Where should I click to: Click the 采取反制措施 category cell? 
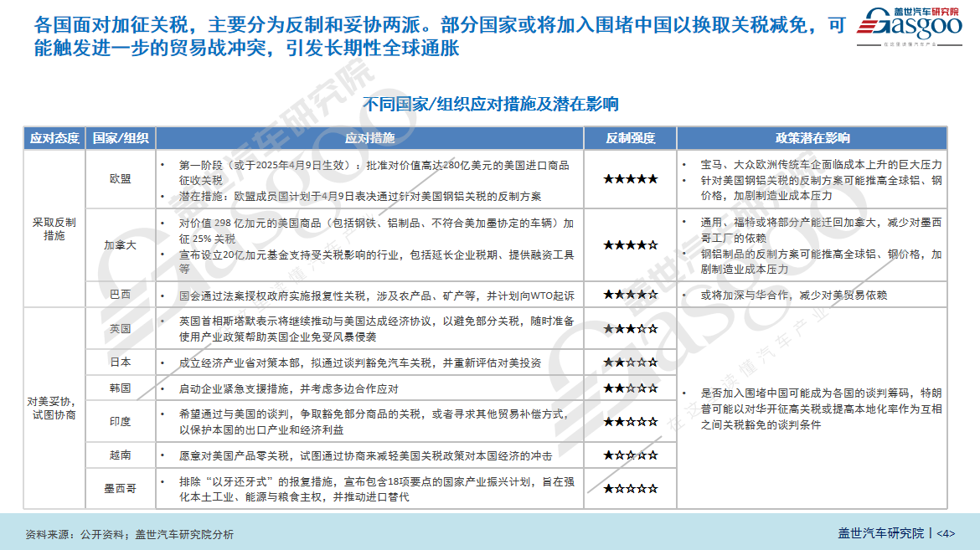[x=54, y=229]
